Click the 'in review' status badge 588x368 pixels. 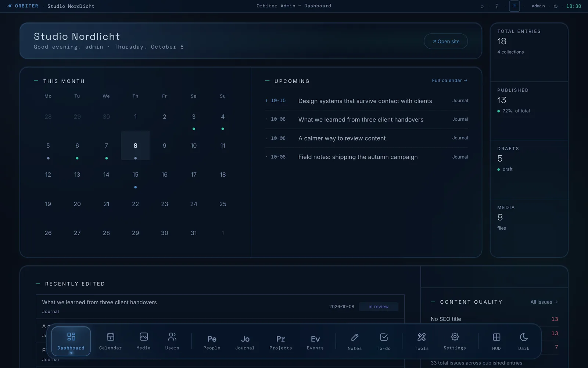click(x=379, y=307)
